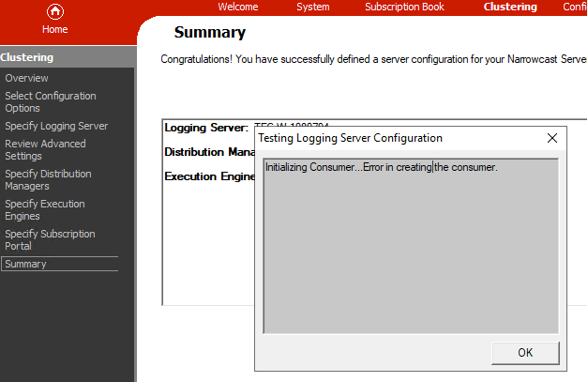Open Specify Subscription Portal step

point(50,240)
